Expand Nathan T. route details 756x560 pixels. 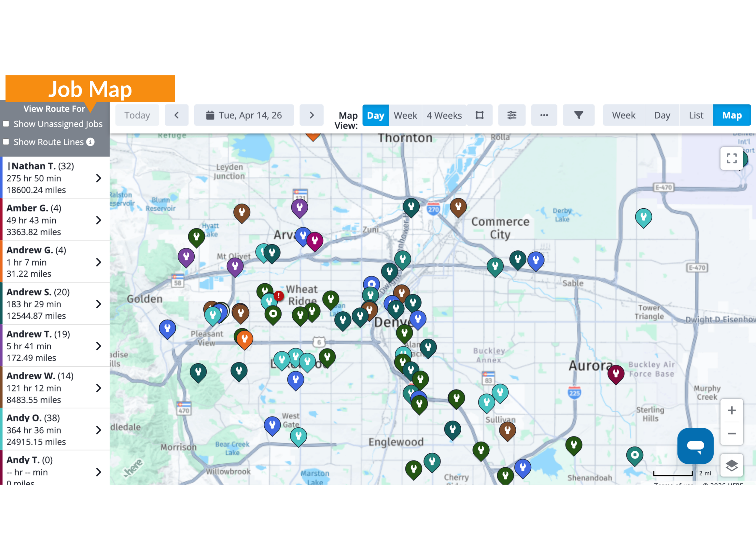coord(98,178)
